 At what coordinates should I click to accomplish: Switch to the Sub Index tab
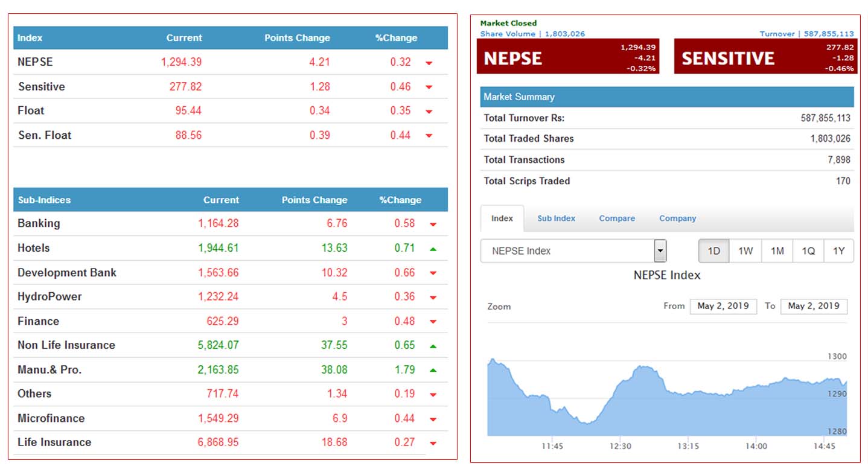(556, 218)
